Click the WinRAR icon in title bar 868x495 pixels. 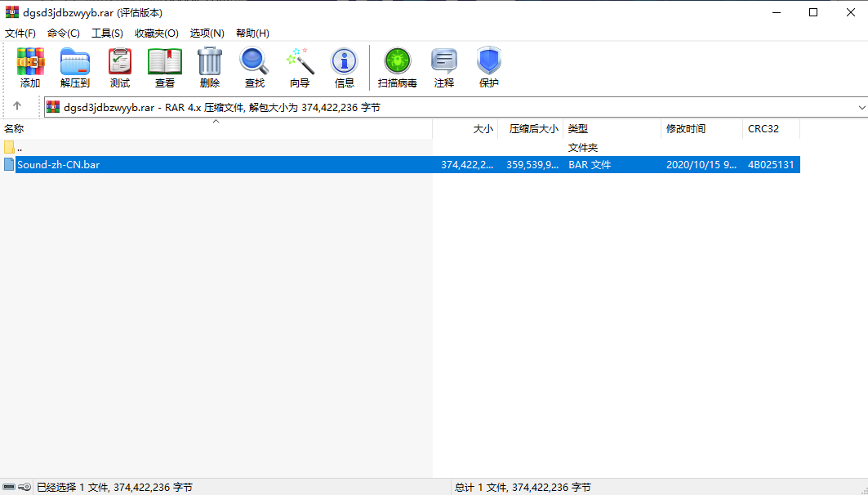[12, 12]
